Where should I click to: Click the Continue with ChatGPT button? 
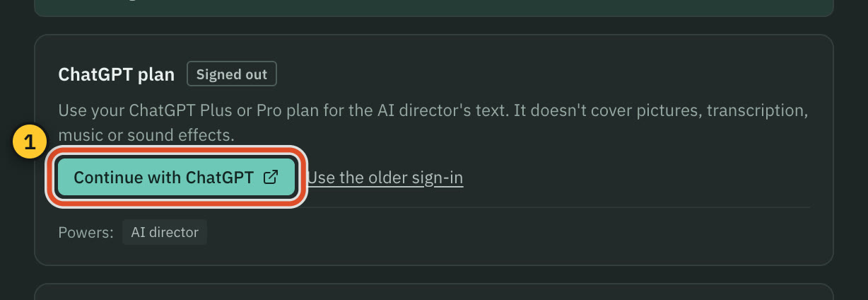point(176,177)
